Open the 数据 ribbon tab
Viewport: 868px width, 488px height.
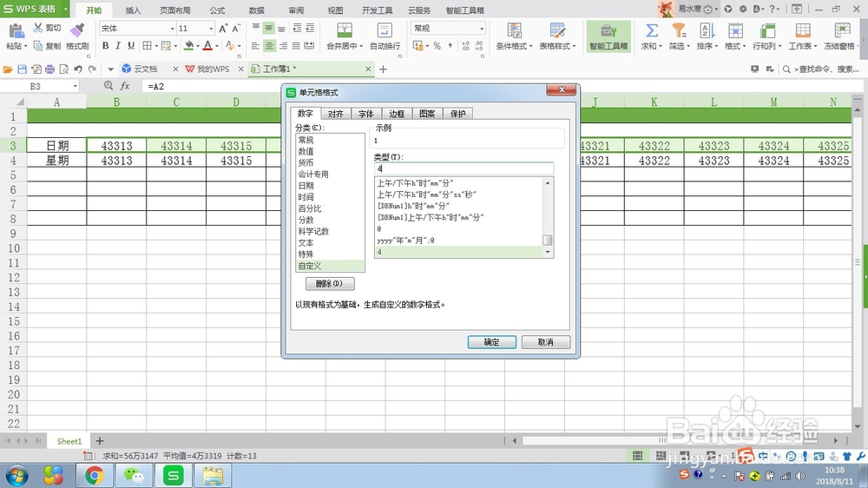(x=256, y=10)
